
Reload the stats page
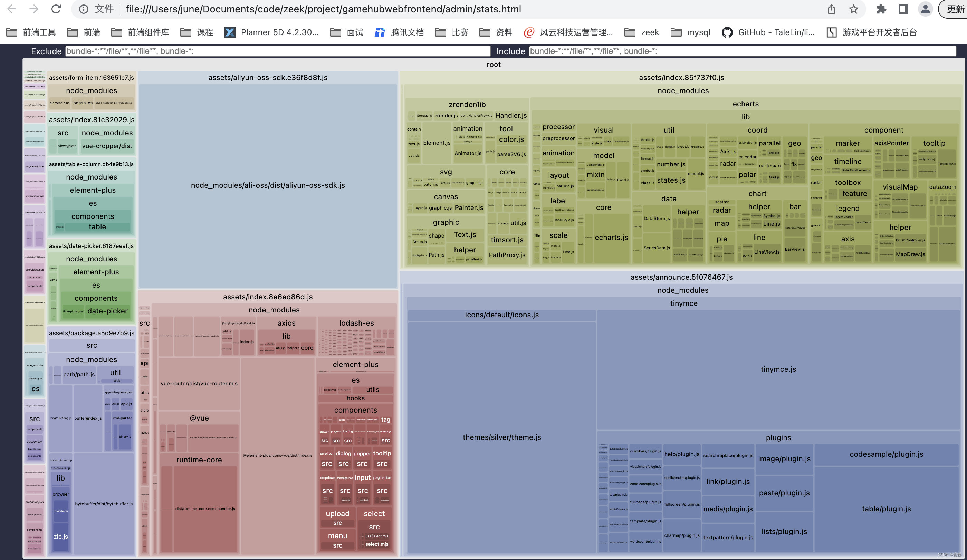[x=56, y=9]
